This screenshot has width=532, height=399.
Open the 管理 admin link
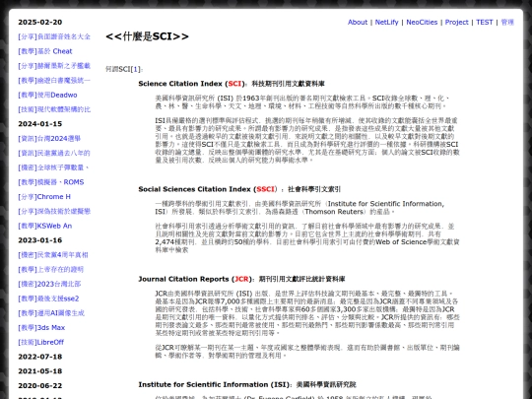(x=507, y=22)
